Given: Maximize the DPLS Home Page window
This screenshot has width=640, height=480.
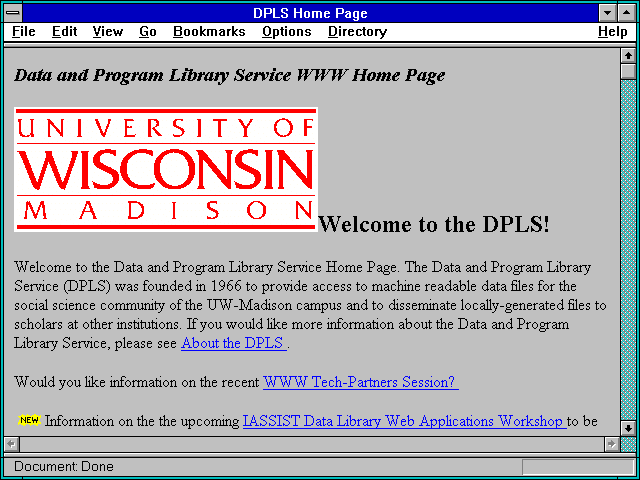Looking at the screenshot, I should point(627,13).
